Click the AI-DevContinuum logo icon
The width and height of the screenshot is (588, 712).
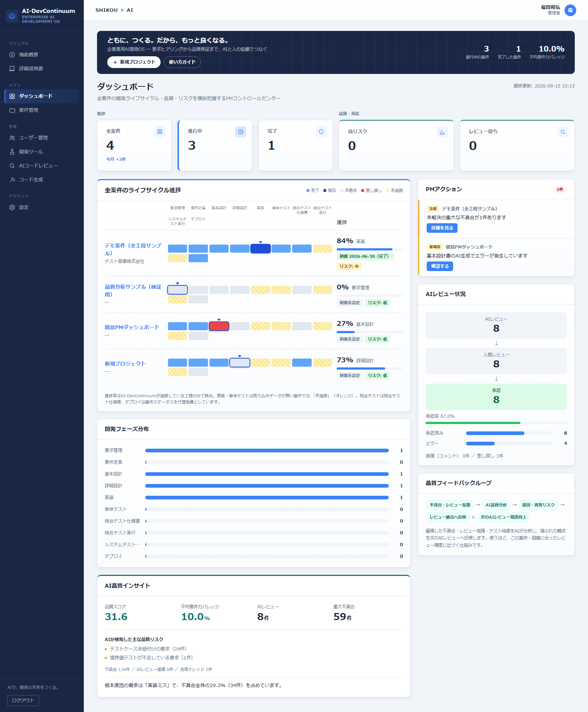[x=12, y=16]
